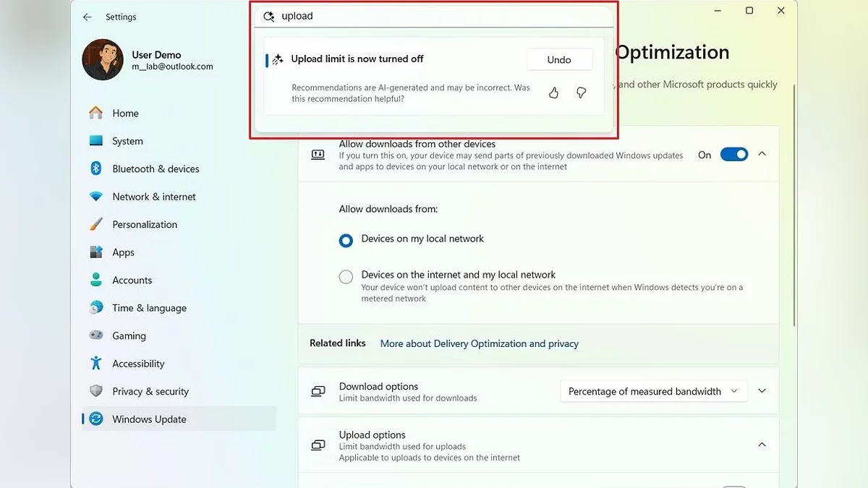Click the Accounts person icon
This screenshot has width=868, height=488.
(95, 280)
